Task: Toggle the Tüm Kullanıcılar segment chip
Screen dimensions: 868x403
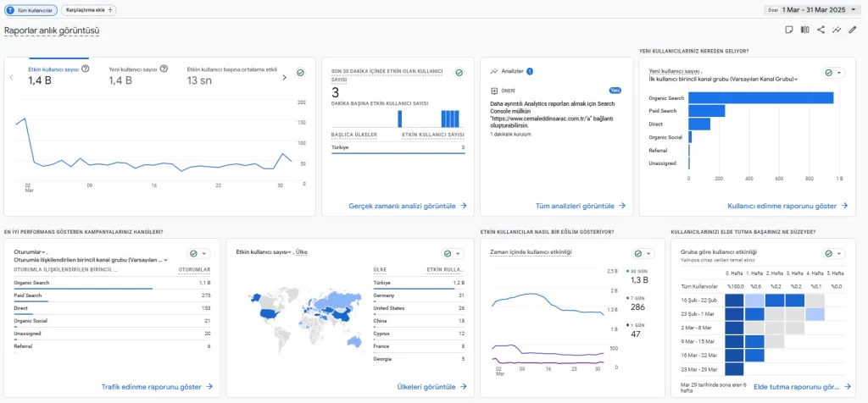Action: 31,10
